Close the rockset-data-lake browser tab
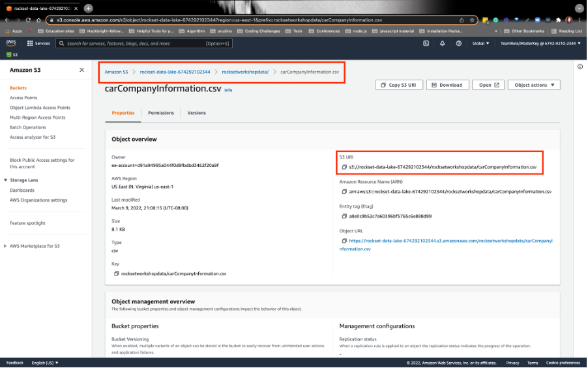 pos(76,8)
